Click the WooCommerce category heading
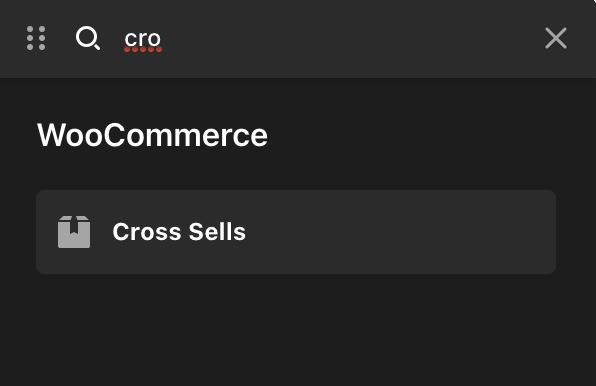 coord(152,135)
